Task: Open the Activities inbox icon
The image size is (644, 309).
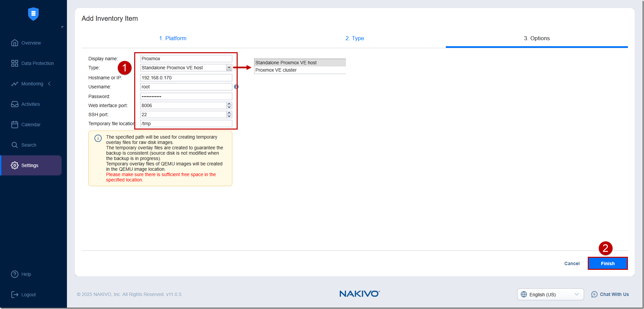Action: pyautogui.click(x=15, y=104)
